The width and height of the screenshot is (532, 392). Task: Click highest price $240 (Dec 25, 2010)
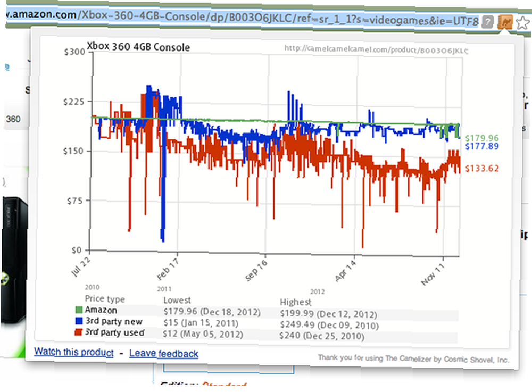(322, 336)
